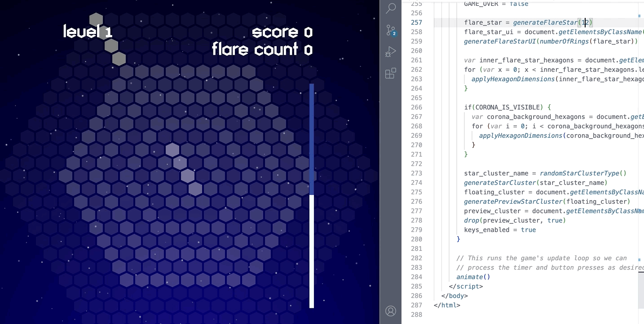The height and width of the screenshot is (324, 644).
Task: Click line number 272 in the gutter
Action: pyautogui.click(x=416, y=164)
